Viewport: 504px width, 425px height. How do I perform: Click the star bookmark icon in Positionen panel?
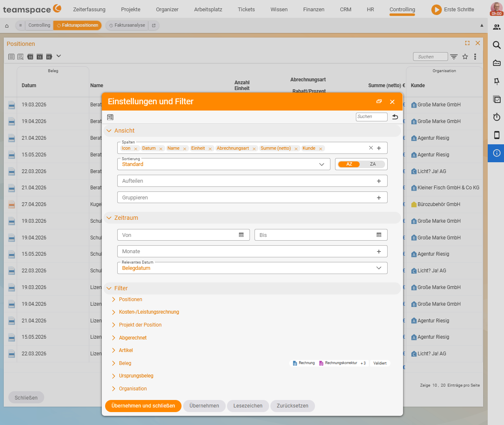(x=465, y=57)
